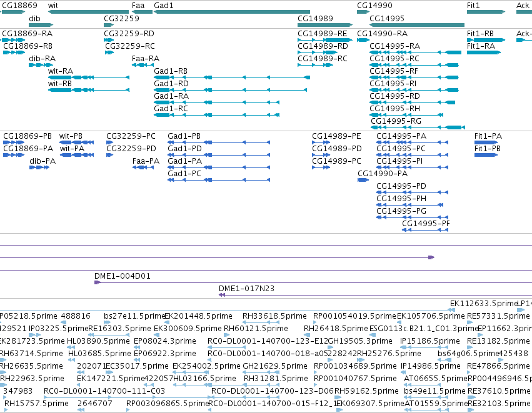Select the CG14990 gene label

pos(374,6)
